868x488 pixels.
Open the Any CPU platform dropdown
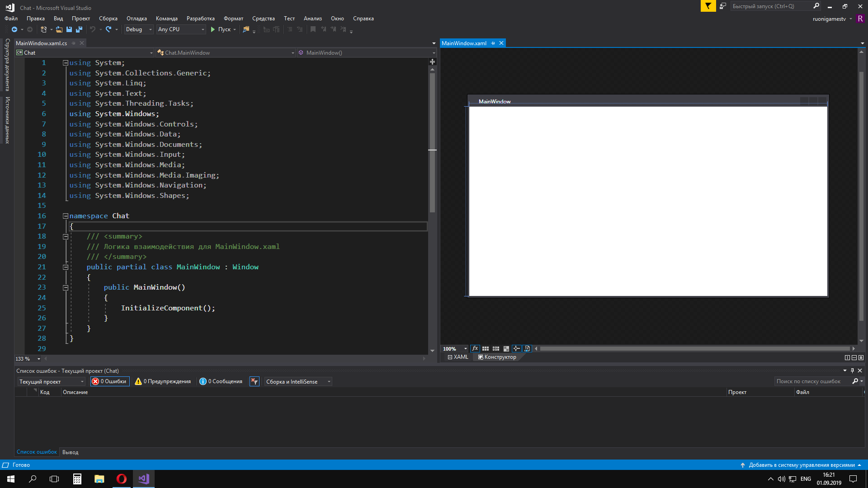click(x=181, y=29)
